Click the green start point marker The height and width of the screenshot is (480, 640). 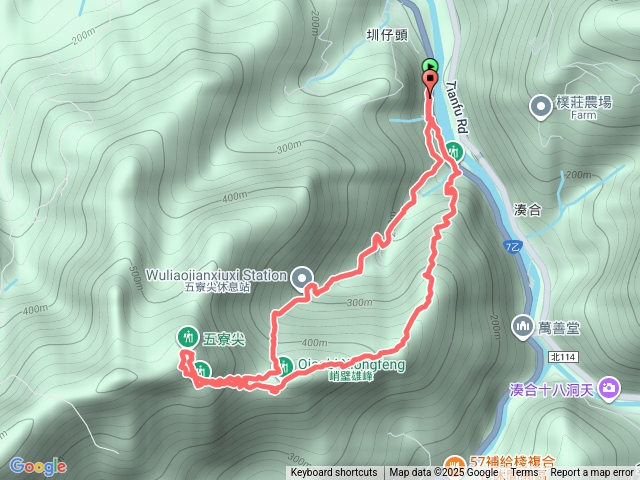430,65
